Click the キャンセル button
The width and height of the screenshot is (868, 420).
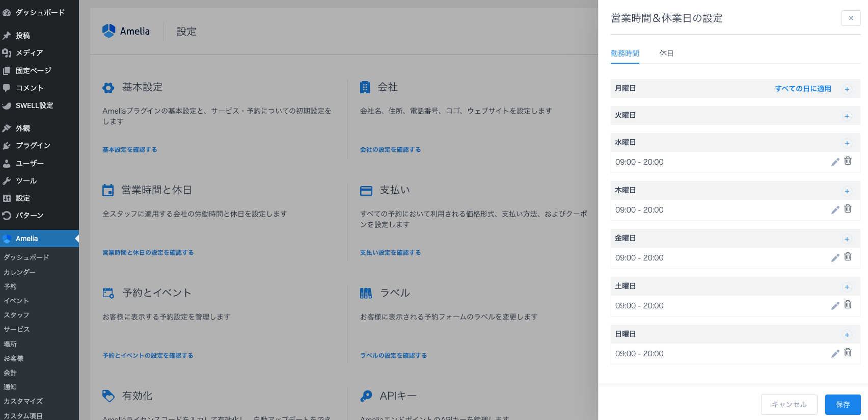(x=789, y=405)
